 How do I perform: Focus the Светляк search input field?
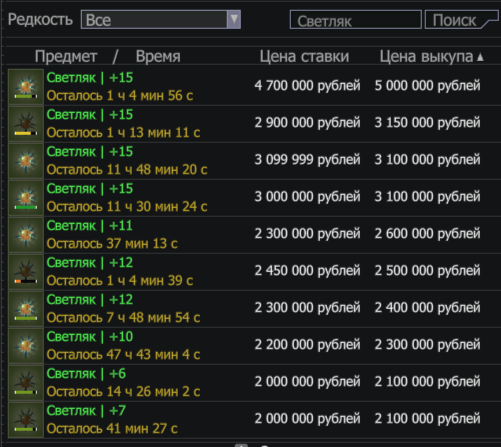coord(356,20)
